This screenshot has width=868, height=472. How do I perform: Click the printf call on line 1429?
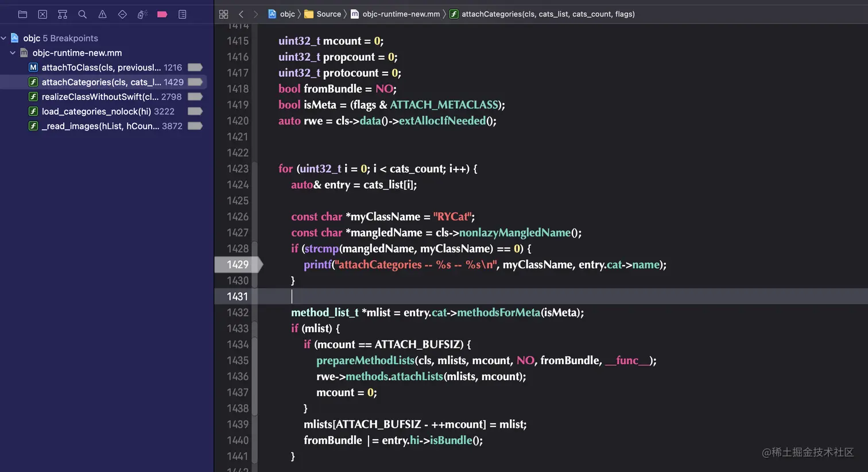click(317, 265)
